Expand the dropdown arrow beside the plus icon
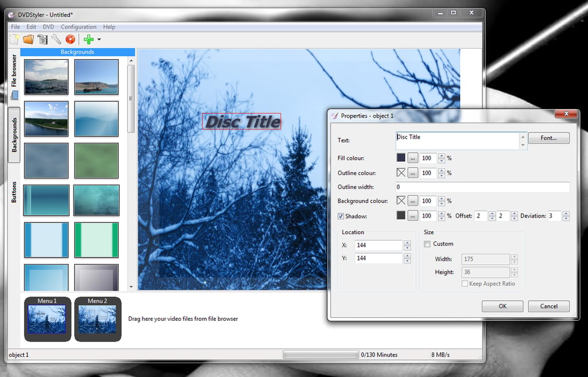The width and height of the screenshot is (588, 377). click(x=99, y=40)
